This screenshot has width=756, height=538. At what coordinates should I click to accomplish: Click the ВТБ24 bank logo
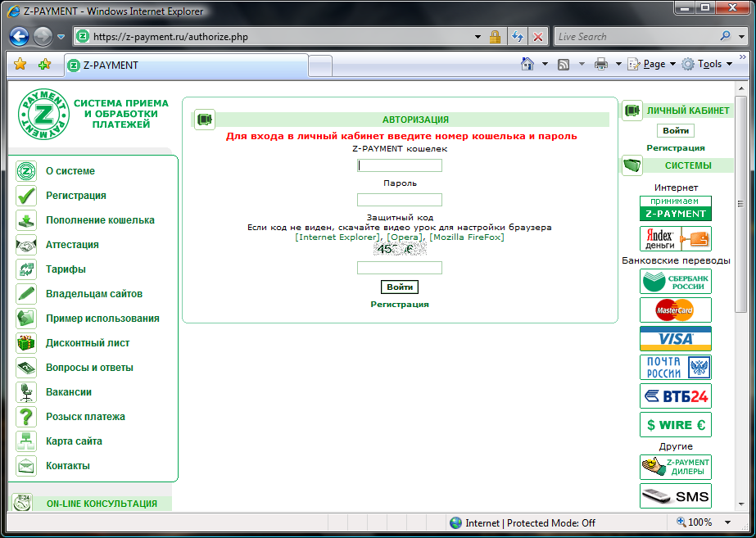click(x=676, y=396)
